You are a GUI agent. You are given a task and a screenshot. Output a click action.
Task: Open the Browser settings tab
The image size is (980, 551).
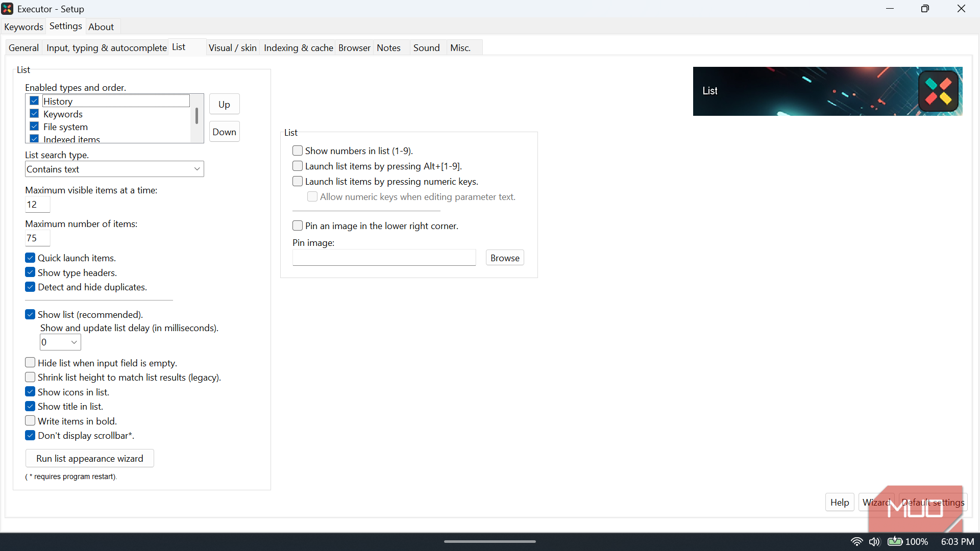[354, 48]
